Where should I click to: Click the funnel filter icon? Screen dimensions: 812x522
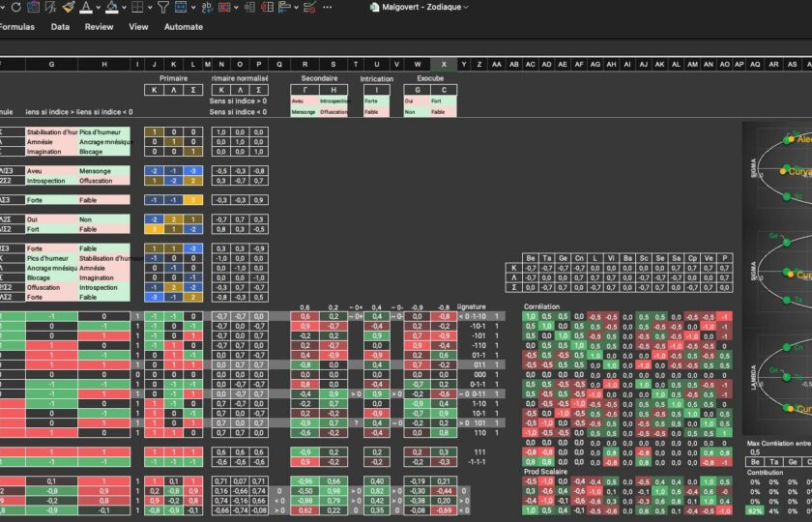click(163, 7)
